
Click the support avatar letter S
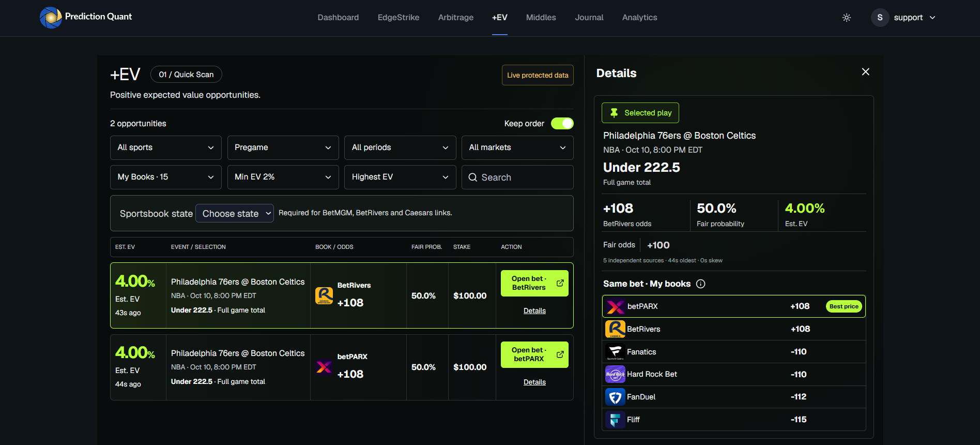point(880,18)
